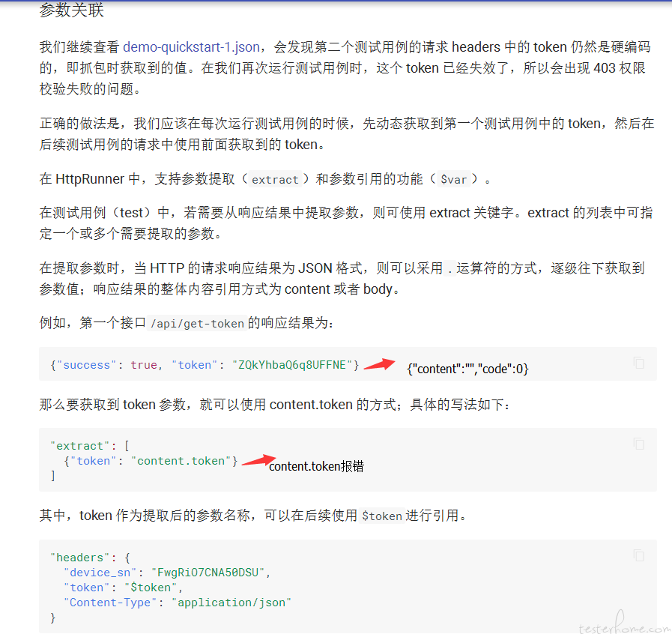Image resolution: width=672 pixels, height=643 pixels.
Task: Click the inline code '$var'
Action: click(x=454, y=180)
